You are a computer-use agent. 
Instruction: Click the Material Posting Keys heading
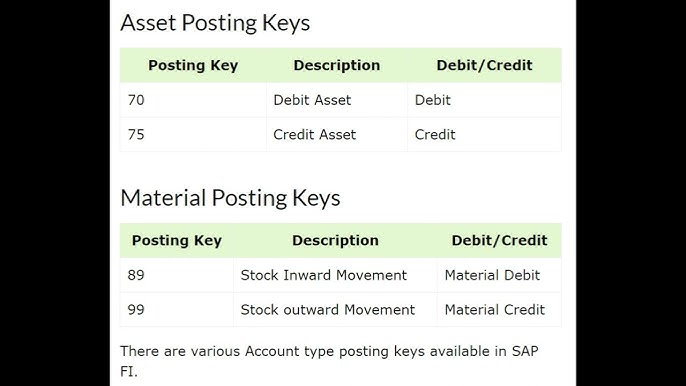pos(230,198)
